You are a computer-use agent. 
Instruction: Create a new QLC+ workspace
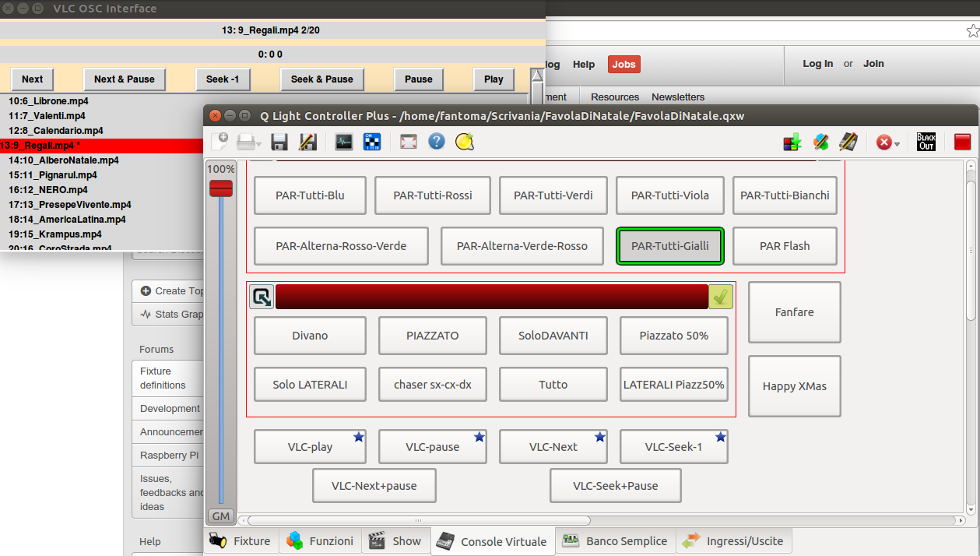220,142
